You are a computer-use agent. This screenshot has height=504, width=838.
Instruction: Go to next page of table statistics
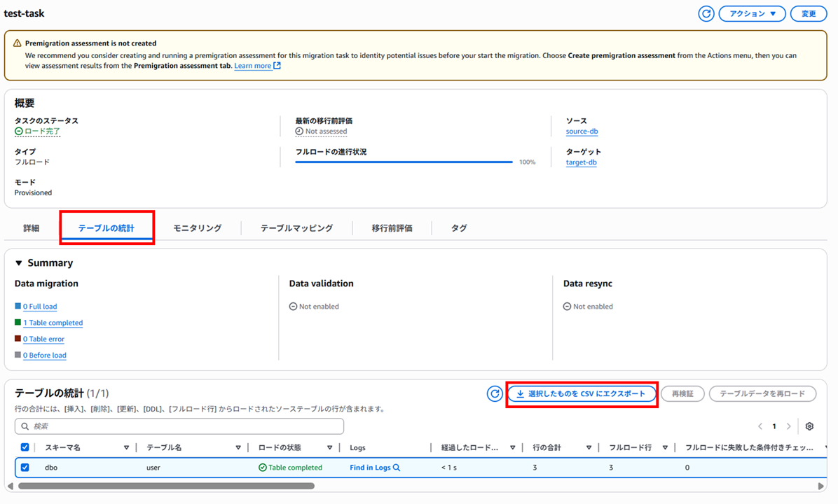788,426
